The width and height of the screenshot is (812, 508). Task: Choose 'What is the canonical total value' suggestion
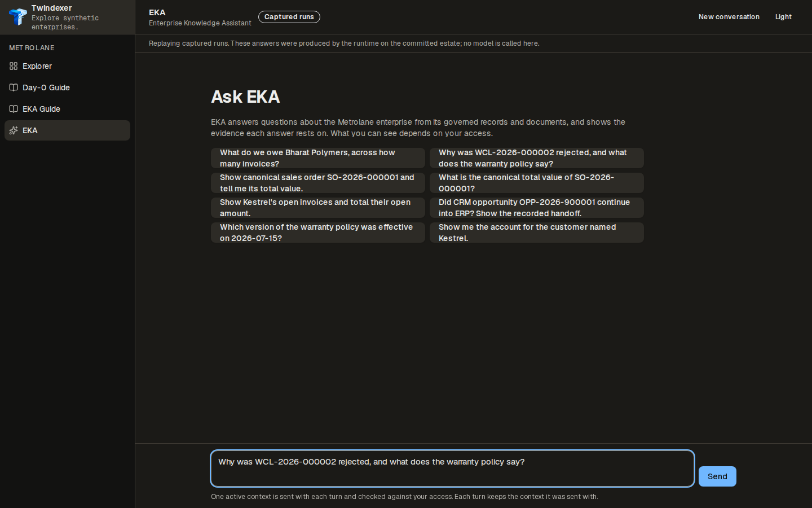(537, 183)
